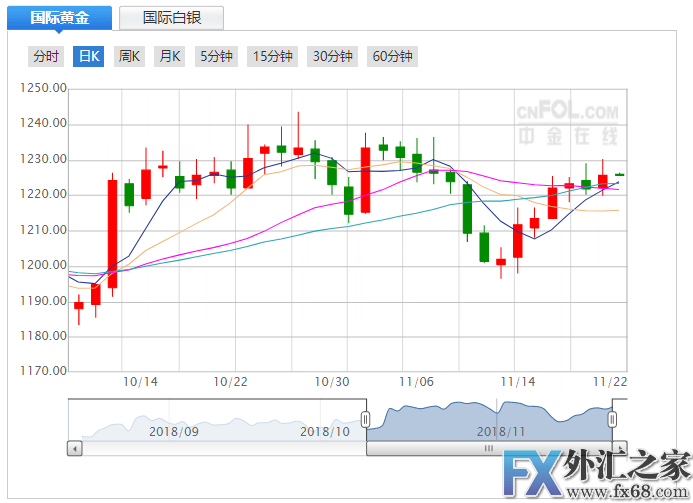This screenshot has height=503, width=693.
Task: Click the 2018/09 area in navigator
Action: pyautogui.click(x=173, y=431)
